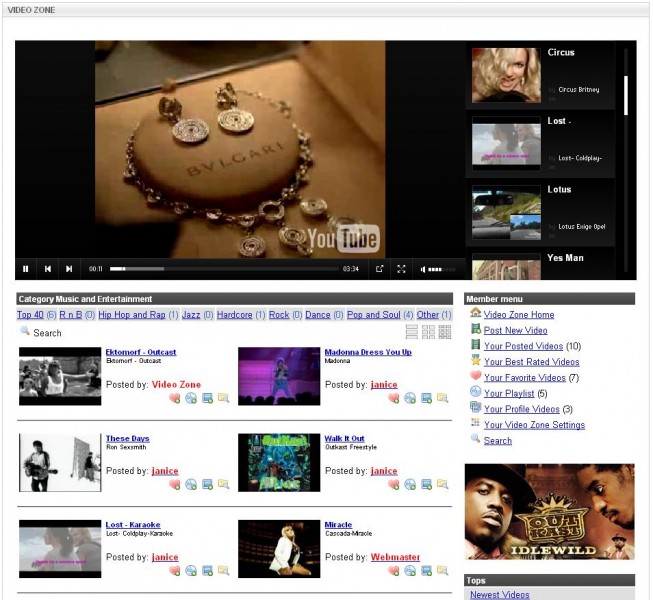The height and width of the screenshot is (600, 653).
Task: Favorite Walk It Out with heart icon
Action: [x=394, y=484]
